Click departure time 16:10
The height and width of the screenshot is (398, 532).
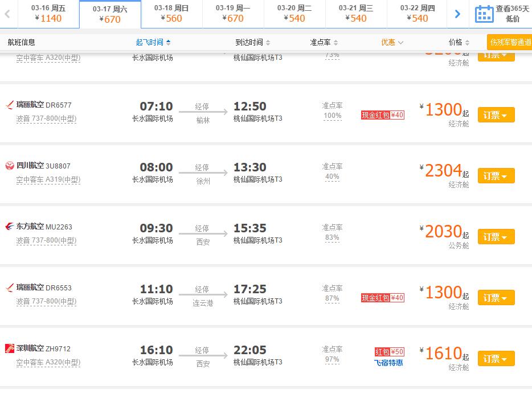tap(157, 350)
